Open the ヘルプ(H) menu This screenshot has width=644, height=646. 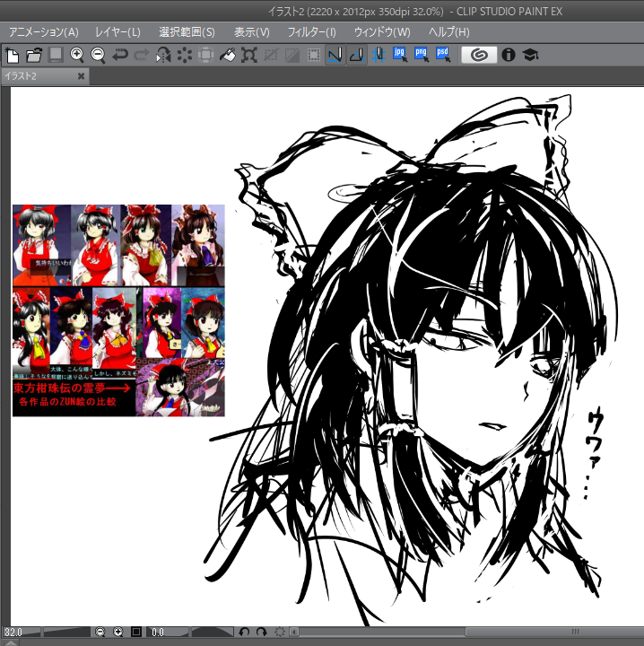click(448, 32)
